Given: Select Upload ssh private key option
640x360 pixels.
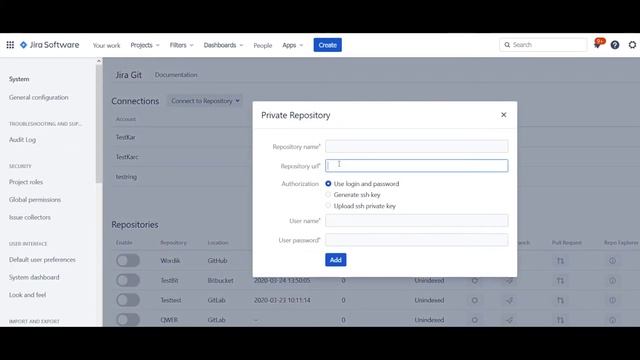Looking at the screenshot, I should click(328, 206).
